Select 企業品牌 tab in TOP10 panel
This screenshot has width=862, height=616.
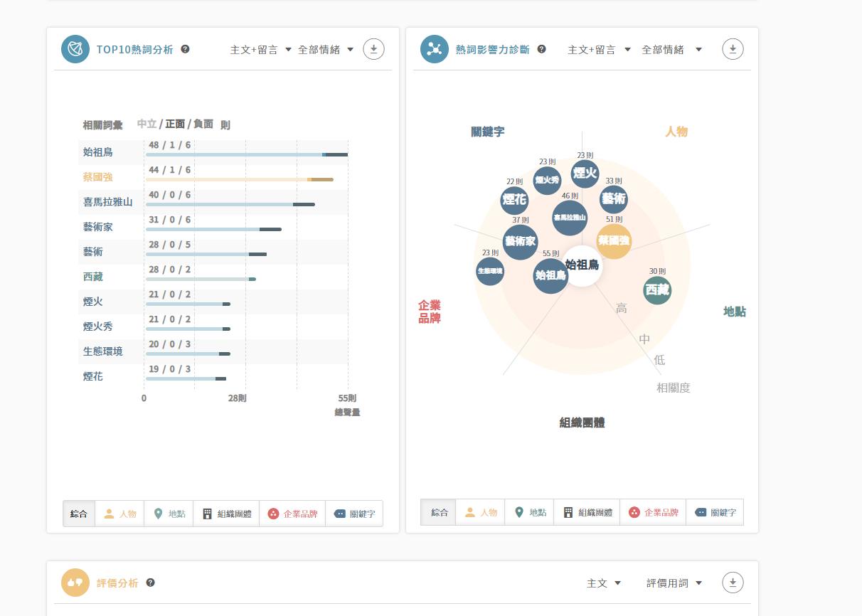(292, 514)
